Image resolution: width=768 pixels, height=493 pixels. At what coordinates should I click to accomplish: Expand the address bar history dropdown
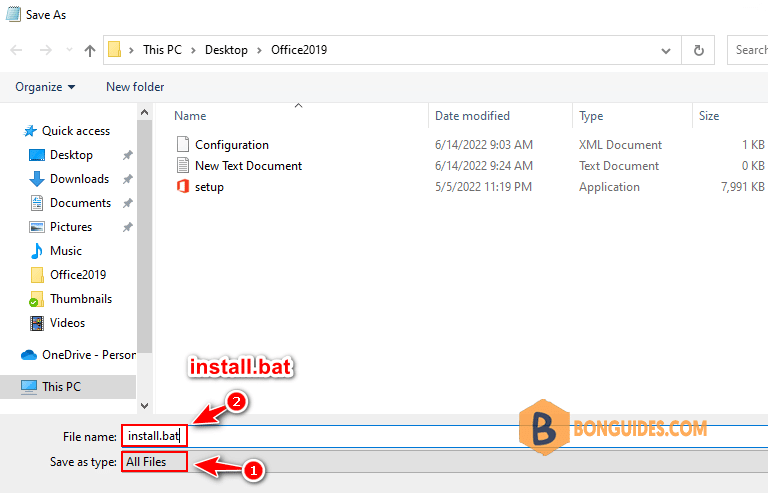tap(666, 50)
